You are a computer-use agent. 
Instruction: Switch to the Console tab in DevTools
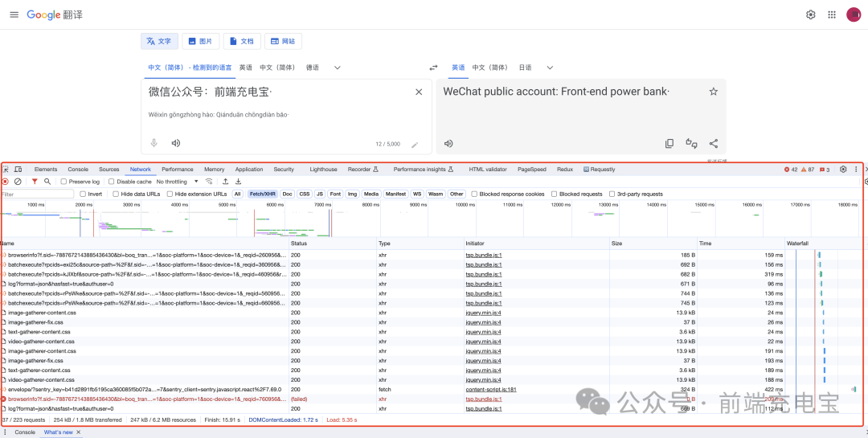pyautogui.click(x=78, y=170)
